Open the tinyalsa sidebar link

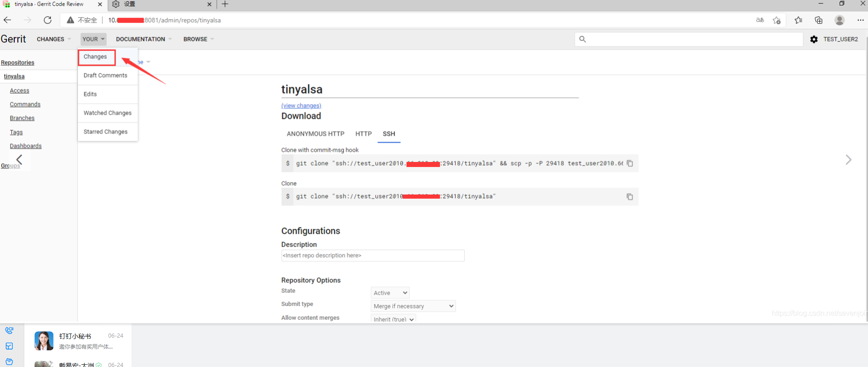point(14,77)
